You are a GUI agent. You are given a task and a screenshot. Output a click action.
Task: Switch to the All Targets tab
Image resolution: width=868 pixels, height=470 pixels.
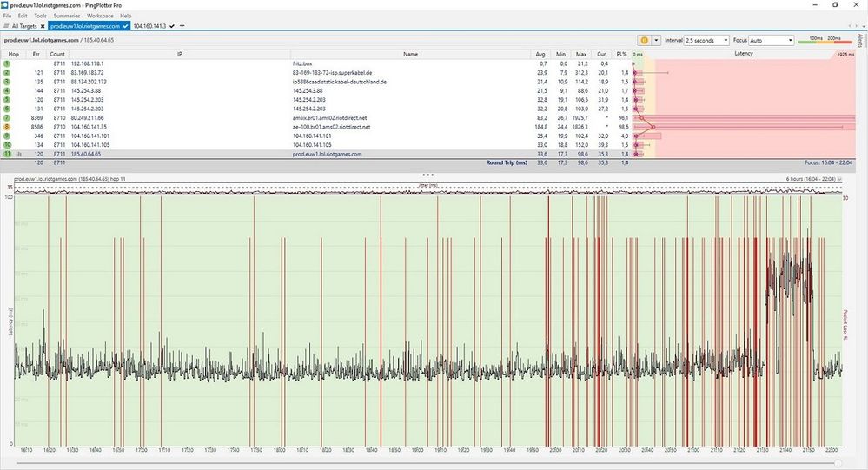click(23, 26)
